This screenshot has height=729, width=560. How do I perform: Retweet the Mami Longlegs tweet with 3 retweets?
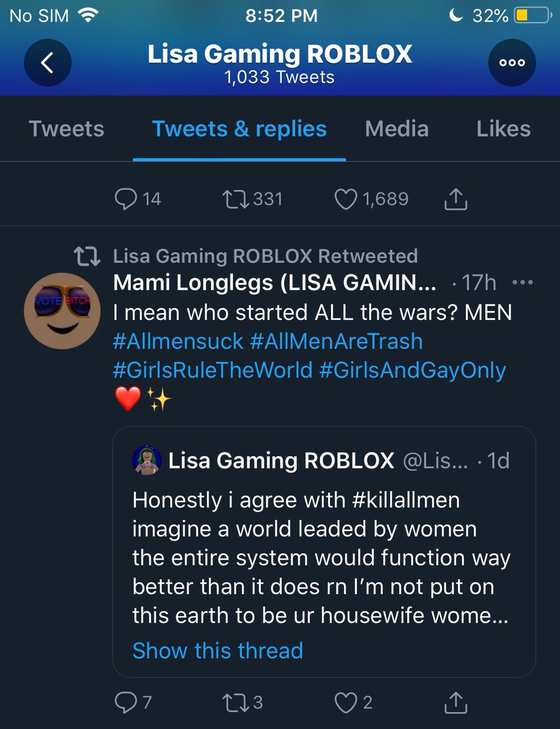click(x=243, y=703)
